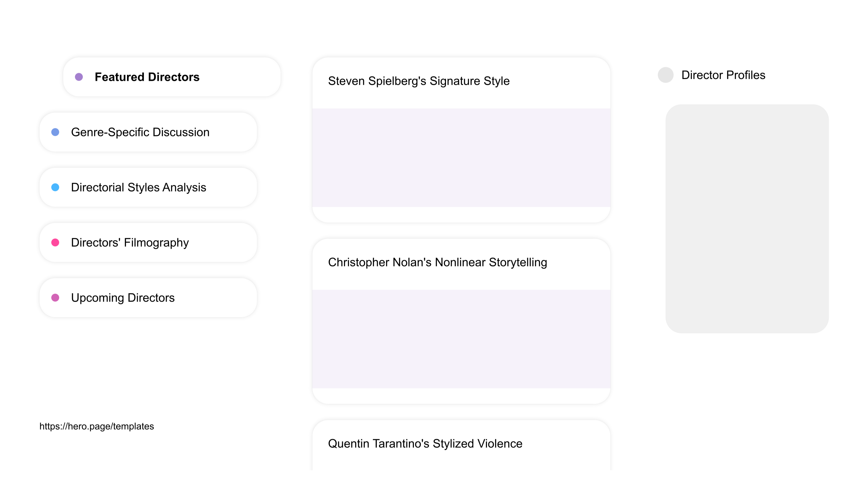The image size is (868, 488).
Task: Click the purple dot beside Featured Directors
Action: [x=79, y=77]
